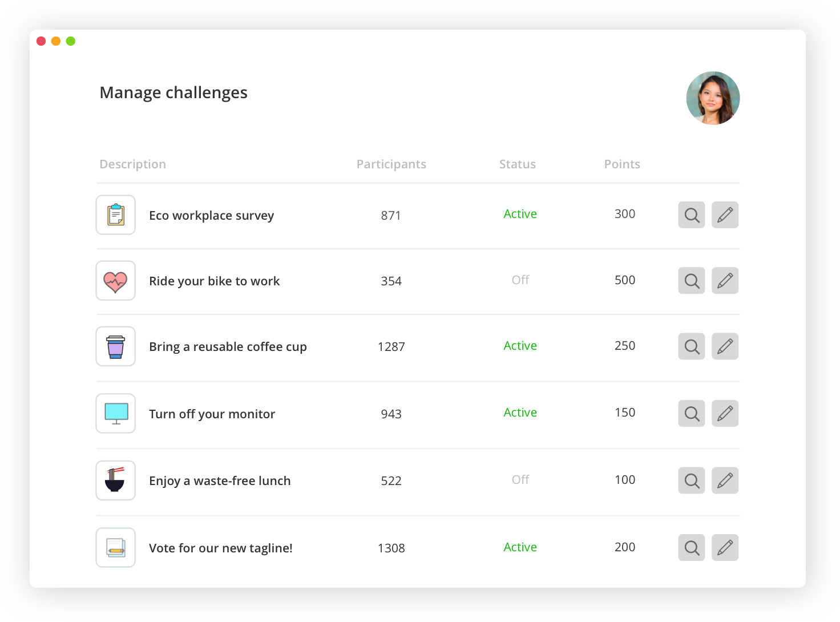Screen dimensions: 840x622
Task: Open the Vote for our new tagline! title
Action: pos(220,548)
